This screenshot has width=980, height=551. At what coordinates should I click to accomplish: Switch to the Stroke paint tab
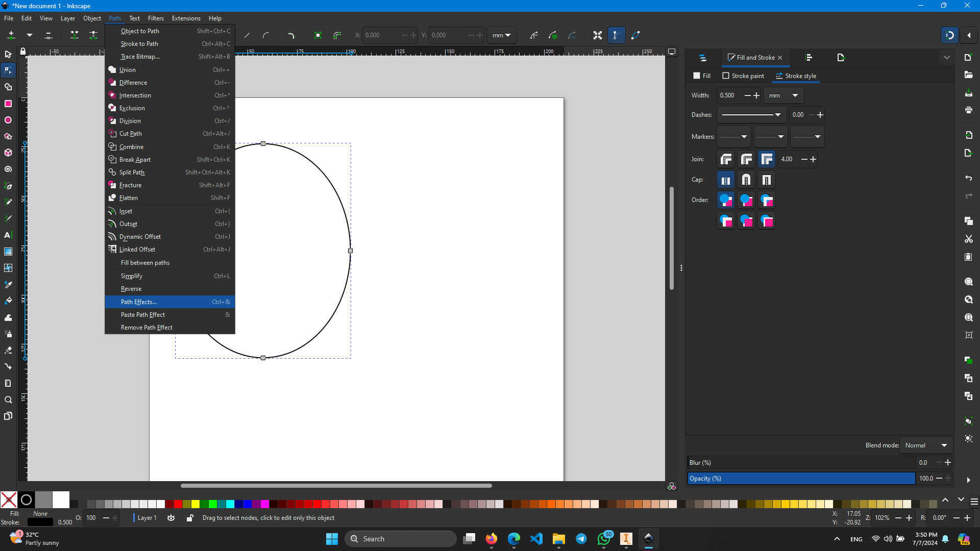744,76
